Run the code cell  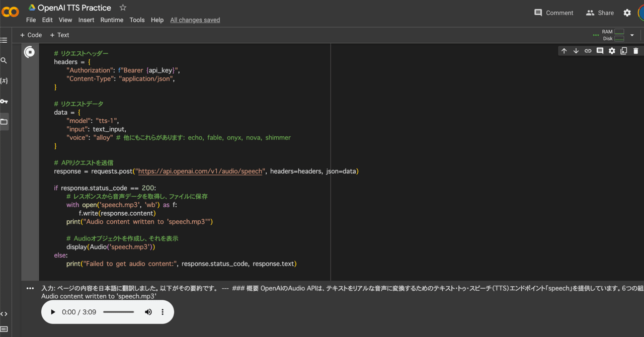point(30,51)
